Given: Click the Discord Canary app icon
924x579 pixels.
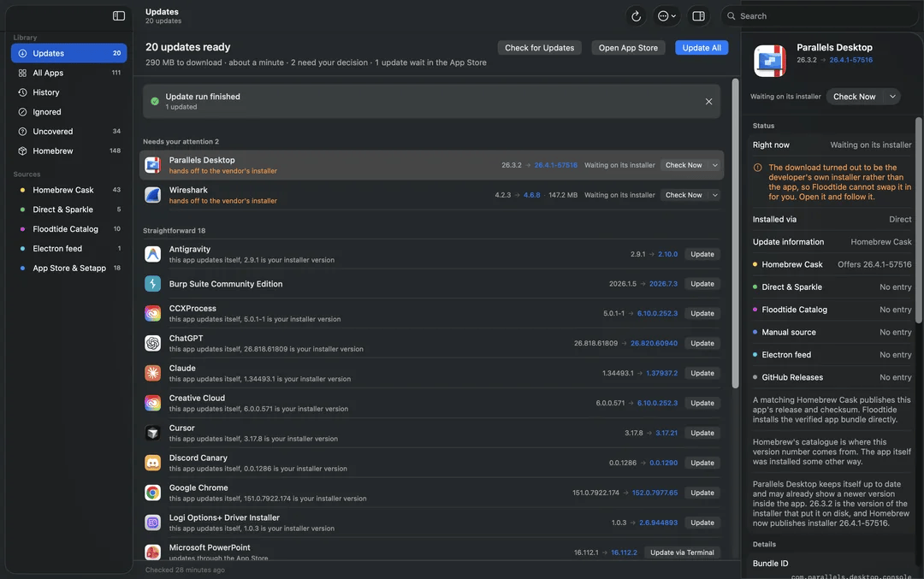Looking at the screenshot, I should 152,463.
